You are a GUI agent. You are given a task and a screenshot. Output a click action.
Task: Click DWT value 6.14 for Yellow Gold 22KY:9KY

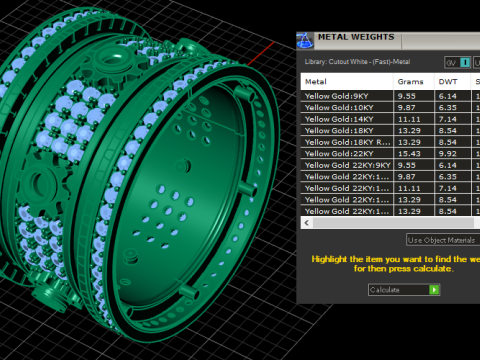[x=447, y=165]
